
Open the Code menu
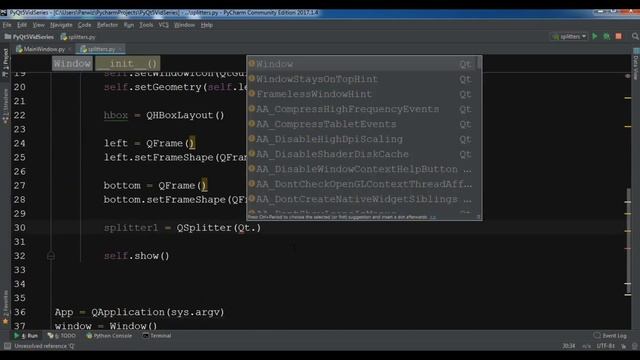[84, 25]
